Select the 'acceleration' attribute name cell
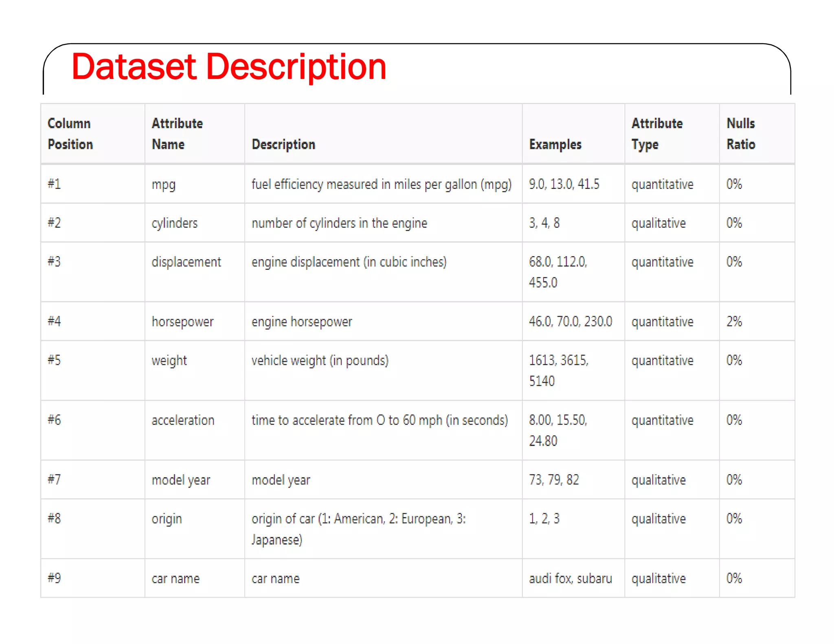This screenshot has width=834, height=644. [195, 430]
